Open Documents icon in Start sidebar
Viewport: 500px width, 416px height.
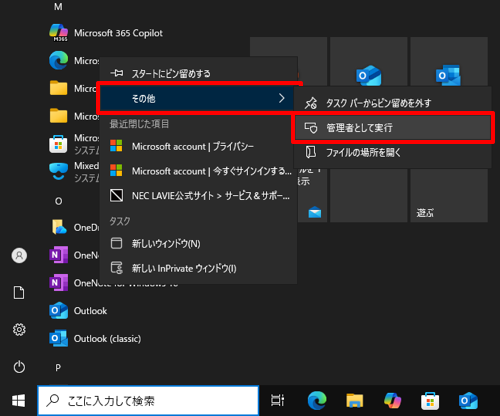[19, 293]
